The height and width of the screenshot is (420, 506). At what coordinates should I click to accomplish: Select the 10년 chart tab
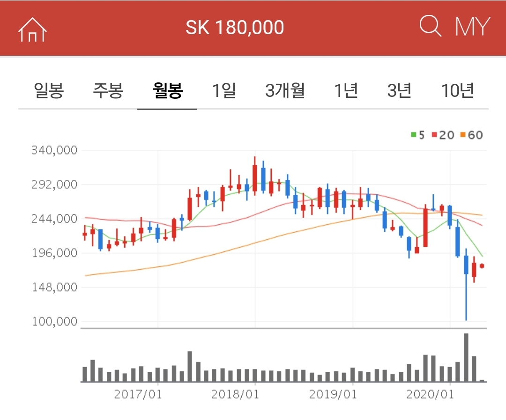point(458,90)
